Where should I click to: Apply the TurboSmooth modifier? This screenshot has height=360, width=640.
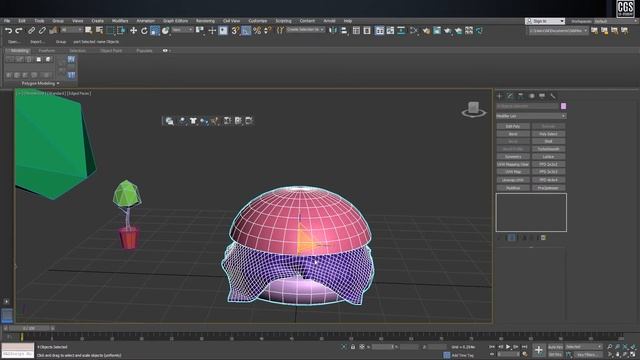(x=548, y=149)
